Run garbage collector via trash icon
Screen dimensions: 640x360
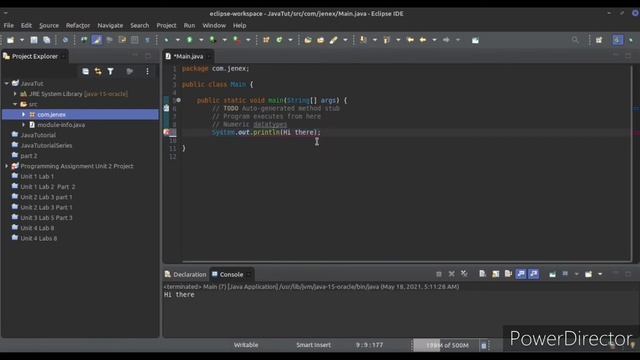pyautogui.click(x=484, y=345)
